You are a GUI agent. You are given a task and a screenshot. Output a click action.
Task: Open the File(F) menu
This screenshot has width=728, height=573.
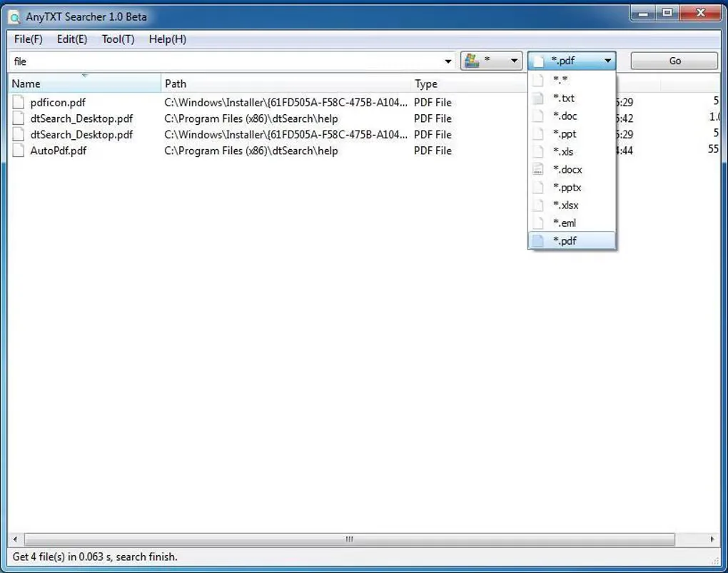(x=29, y=39)
